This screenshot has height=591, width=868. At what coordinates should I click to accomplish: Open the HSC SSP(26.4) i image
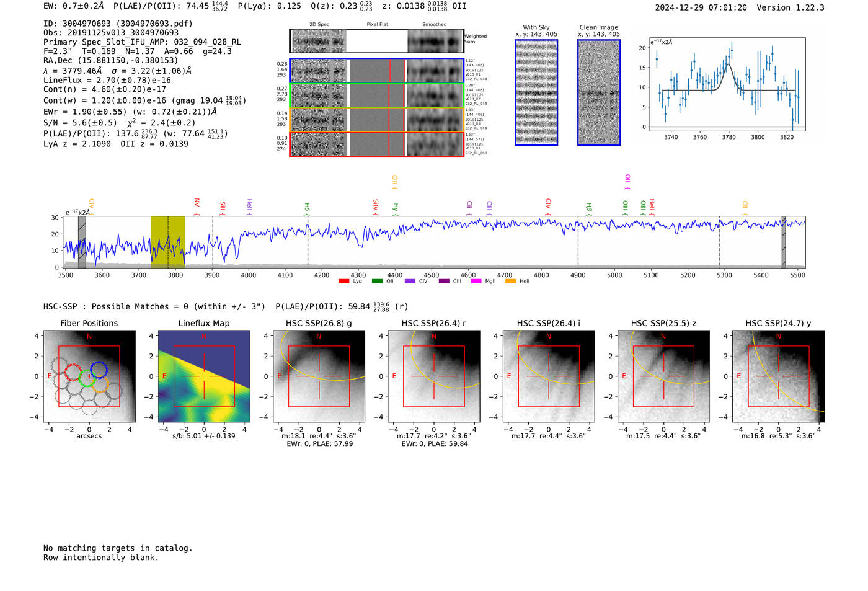tap(549, 376)
